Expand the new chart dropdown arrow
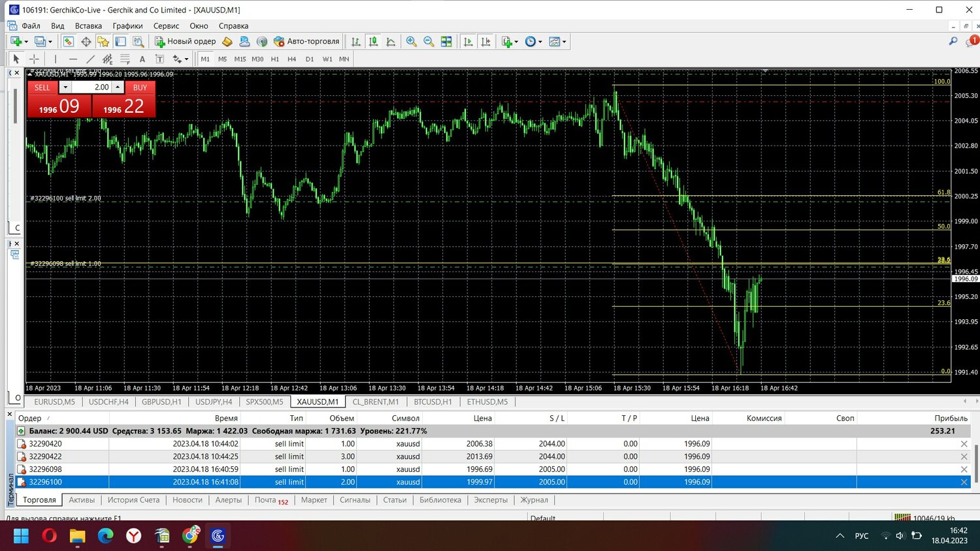The height and width of the screenshot is (551, 980). 26,42
